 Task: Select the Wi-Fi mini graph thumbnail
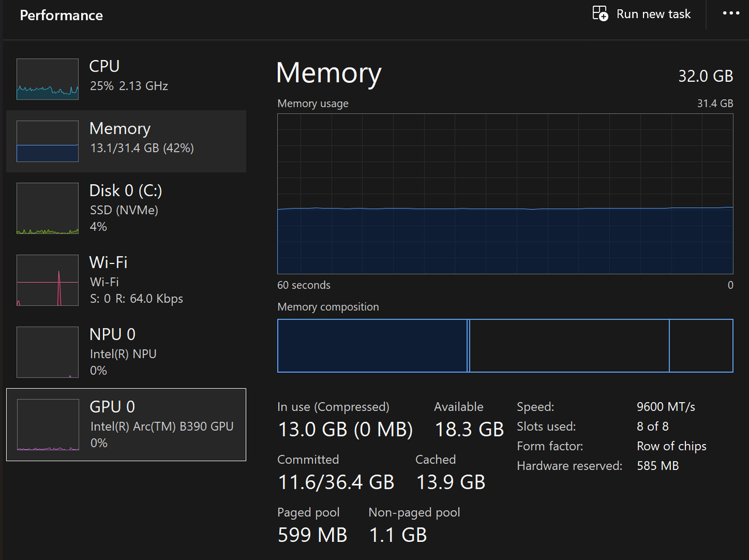click(x=47, y=280)
